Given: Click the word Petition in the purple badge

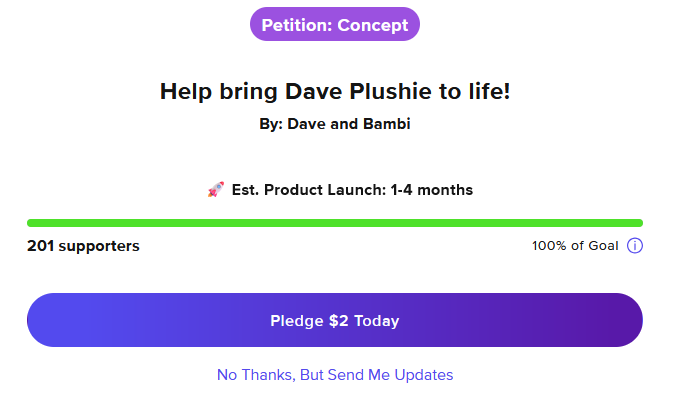Looking at the screenshot, I should pyautogui.click(x=298, y=25).
